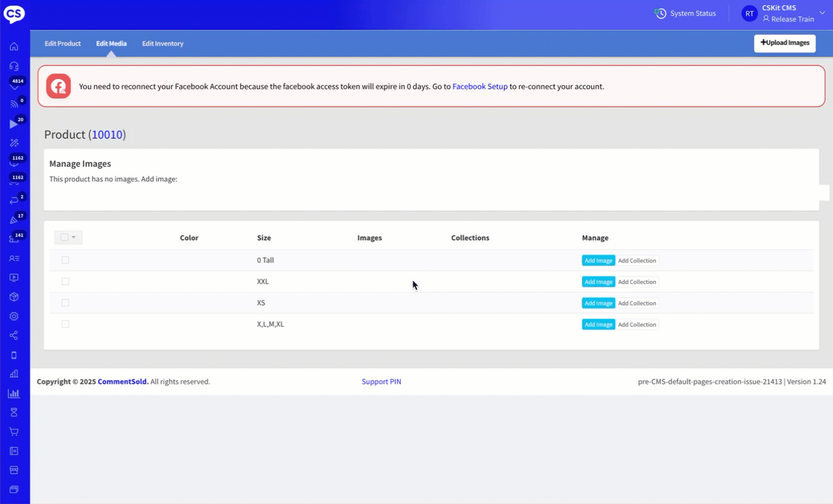Screen dimensions: 833x504
Task: Select the XS row checkbox
Action: (x=65, y=303)
